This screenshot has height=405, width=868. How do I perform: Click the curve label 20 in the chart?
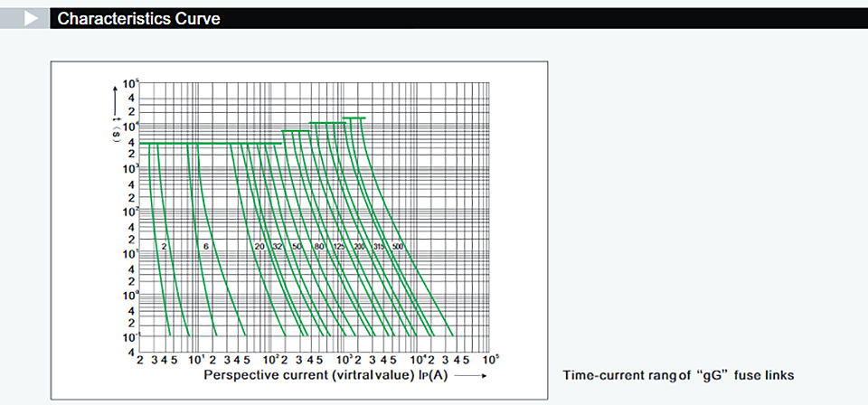pos(259,246)
